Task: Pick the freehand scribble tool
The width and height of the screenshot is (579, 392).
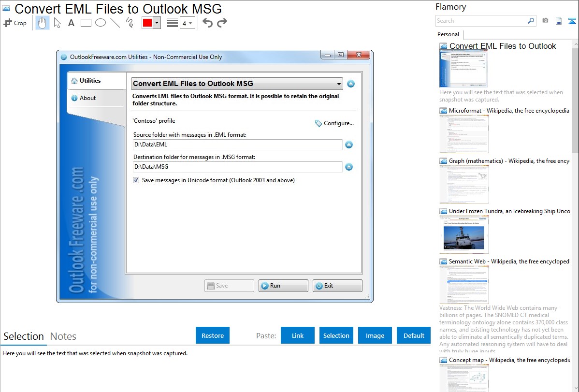Action: tap(130, 23)
